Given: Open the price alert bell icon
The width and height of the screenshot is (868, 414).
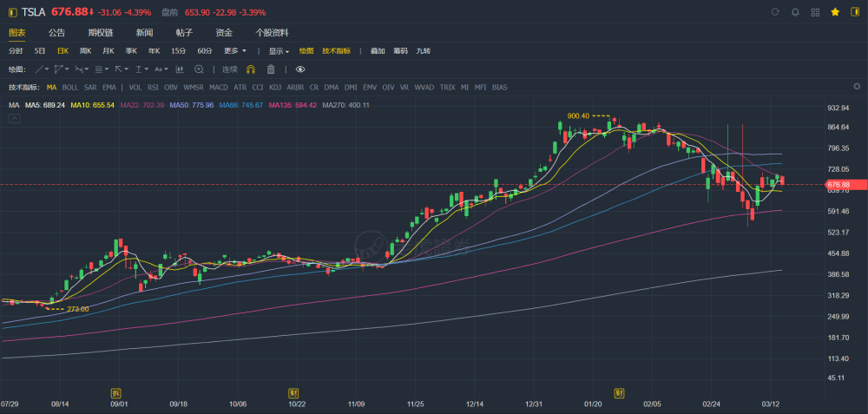Looking at the screenshot, I should 795,12.
